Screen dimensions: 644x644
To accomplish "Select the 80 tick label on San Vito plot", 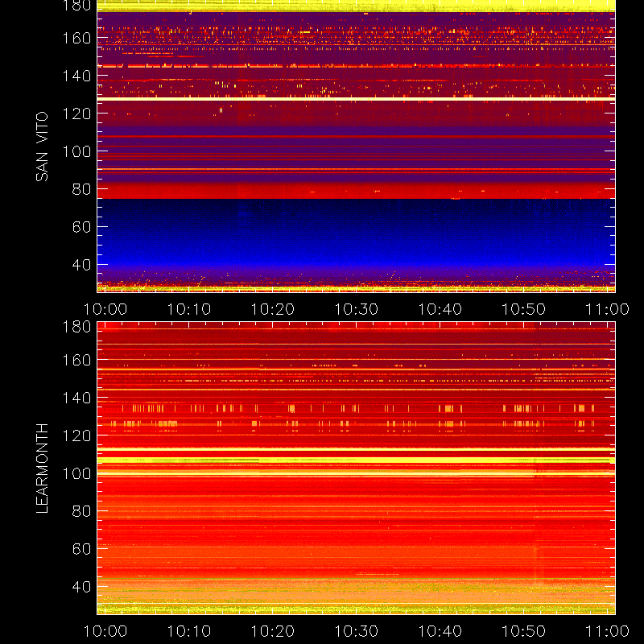I will (x=81, y=189).
